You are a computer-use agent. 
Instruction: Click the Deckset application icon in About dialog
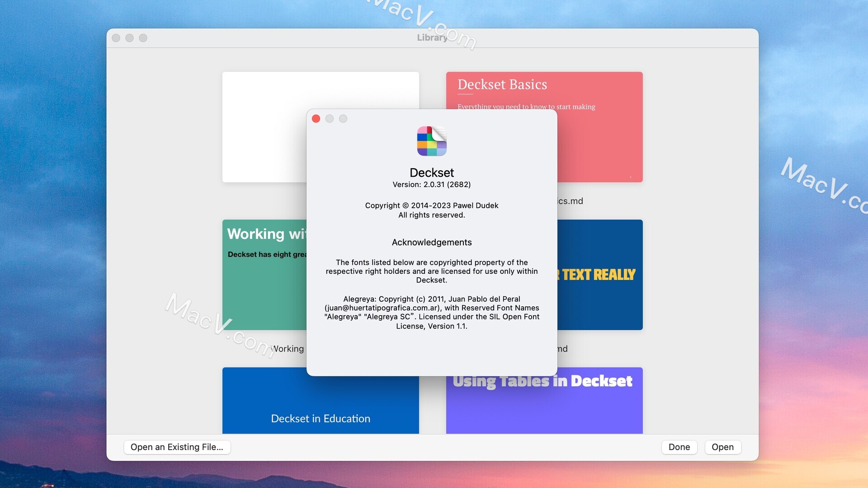point(432,141)
